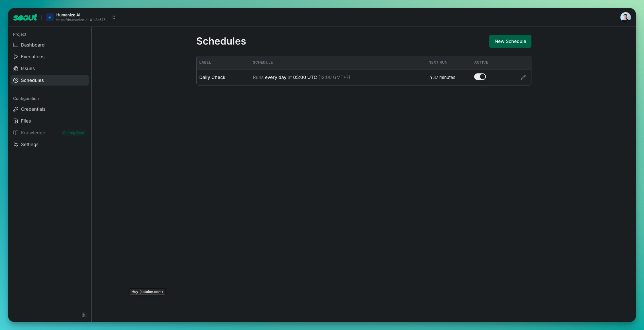Click the New Schedule button

click(510, 41)
